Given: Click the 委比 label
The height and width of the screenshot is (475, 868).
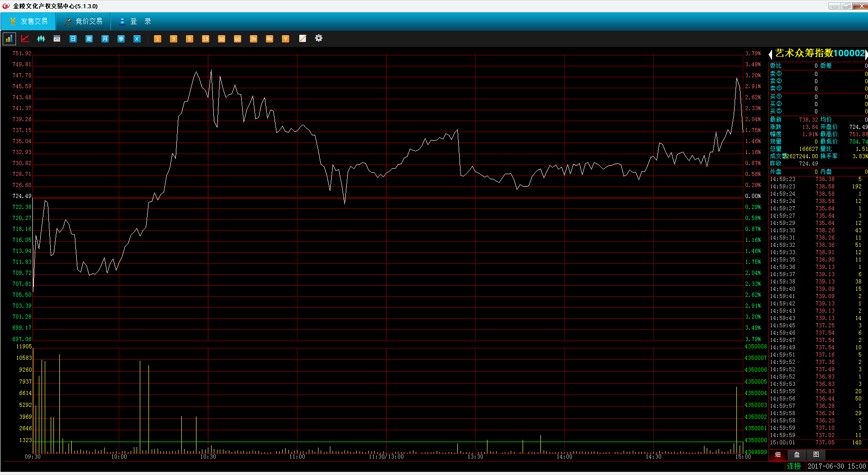Looking at the screenshot, I should click(776, 66).
